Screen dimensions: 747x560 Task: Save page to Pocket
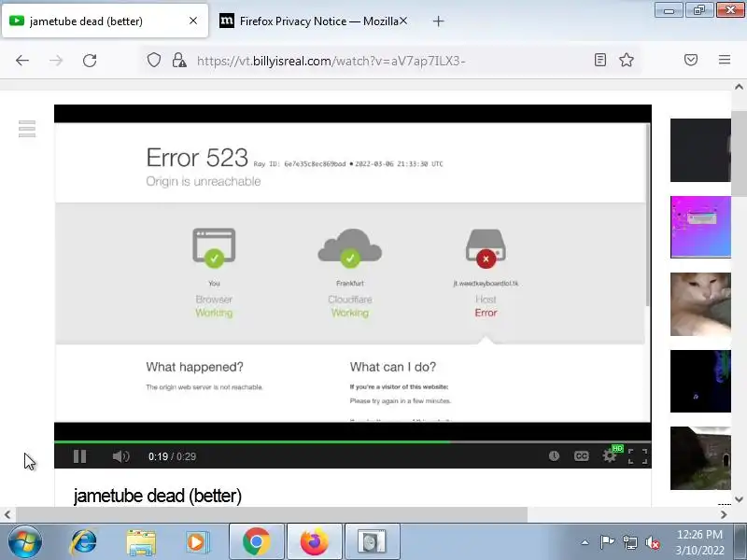(x=691, y=60)
